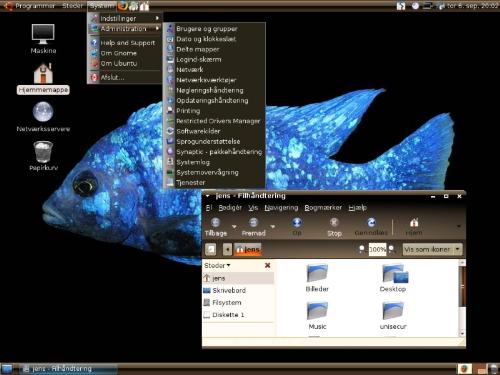Toggle text-based location bar button

pyautogui.click(x=211, y=249)
